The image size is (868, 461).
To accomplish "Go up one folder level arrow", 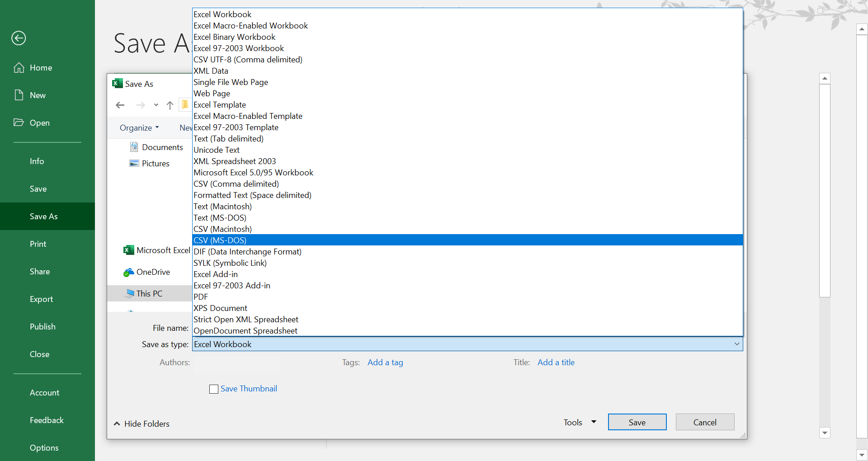I will point(170,105).
